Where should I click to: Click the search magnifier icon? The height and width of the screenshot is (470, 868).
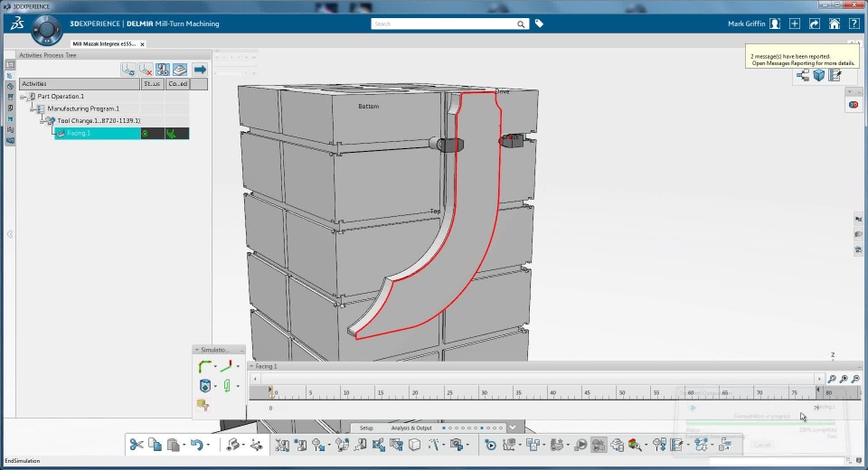pos(521,23)
